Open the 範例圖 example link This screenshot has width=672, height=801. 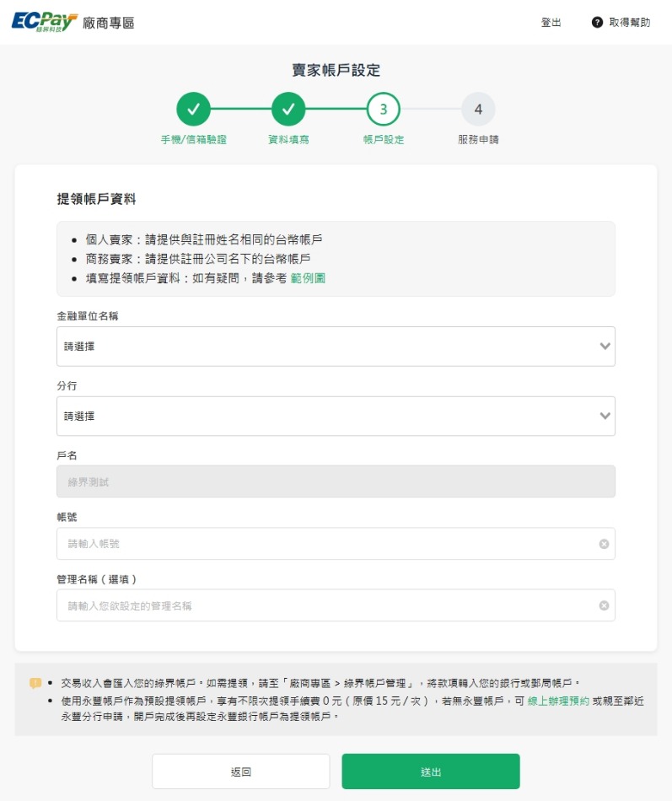click(x=308, y=277)
